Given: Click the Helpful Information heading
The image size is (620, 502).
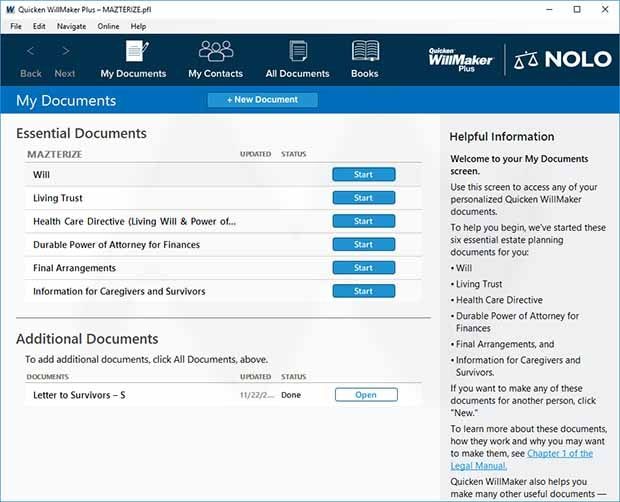Looking at the screenshot, I should click(x=502, y=137).
